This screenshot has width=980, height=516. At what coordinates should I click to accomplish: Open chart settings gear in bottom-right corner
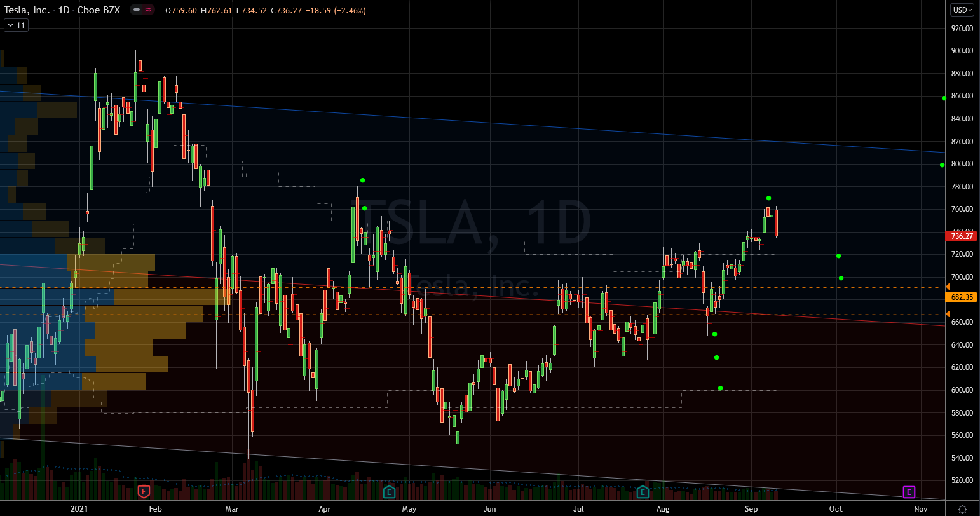tap(962, 509)
